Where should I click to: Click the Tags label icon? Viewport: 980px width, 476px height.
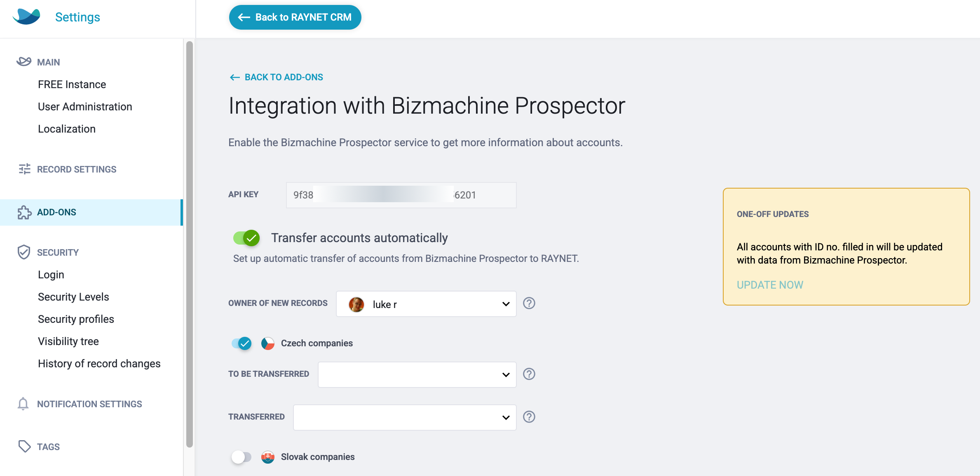tap(24, 447)
